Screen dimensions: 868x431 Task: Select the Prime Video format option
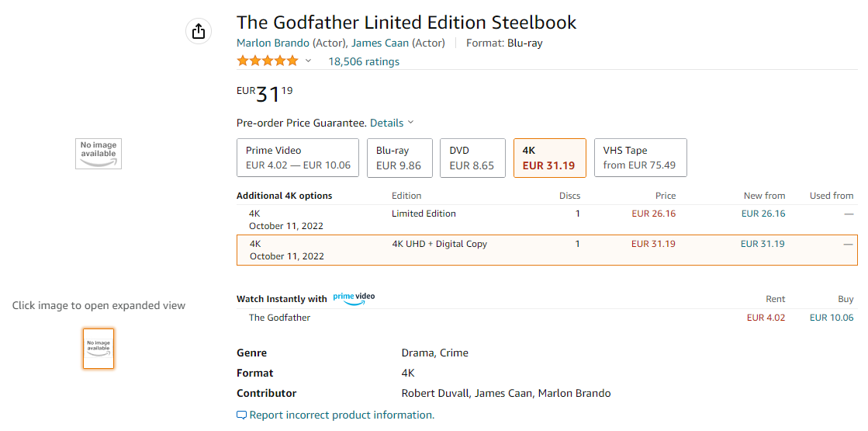[x=298, y=158]
